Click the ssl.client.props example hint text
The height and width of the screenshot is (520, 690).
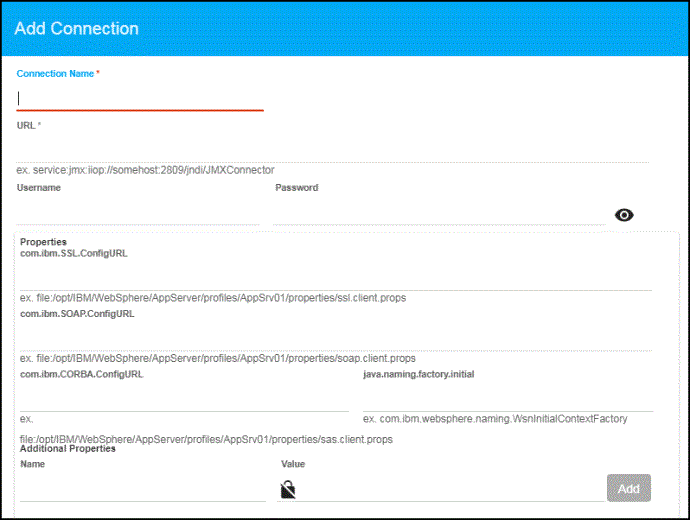[x=213, y=298]
